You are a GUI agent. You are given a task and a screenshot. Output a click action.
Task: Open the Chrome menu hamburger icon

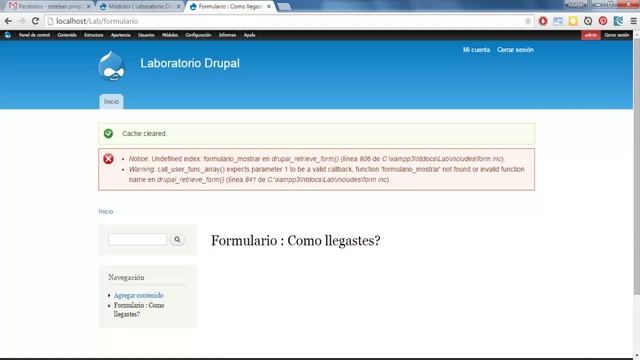[x=633, y=21]
